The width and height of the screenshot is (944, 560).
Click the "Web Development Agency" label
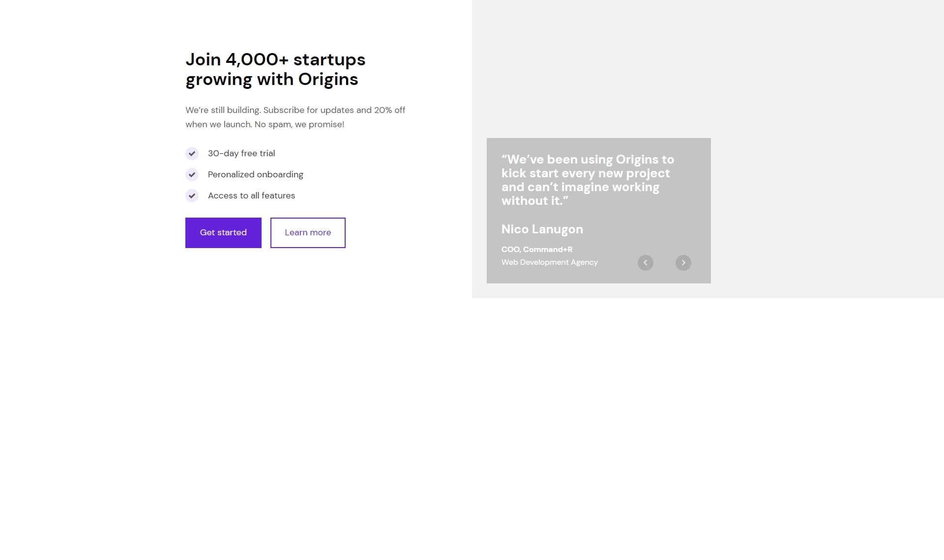pos(550,262)
